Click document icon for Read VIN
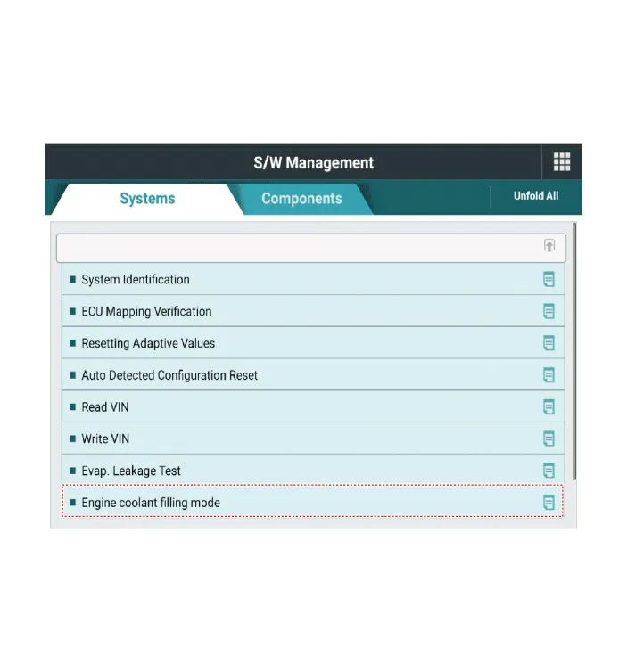The width and height of the screenshot is (627, 672). 549,407
